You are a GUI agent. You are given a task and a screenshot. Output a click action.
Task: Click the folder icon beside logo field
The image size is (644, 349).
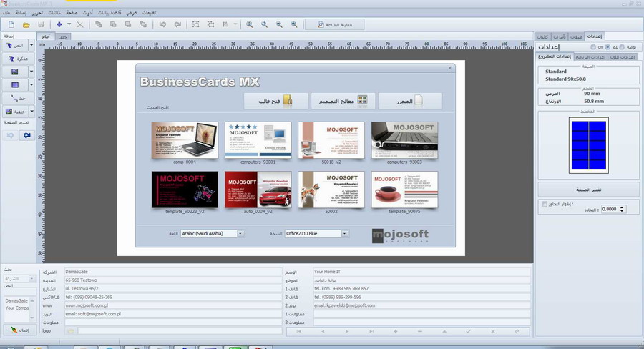(x=71, y=330)
